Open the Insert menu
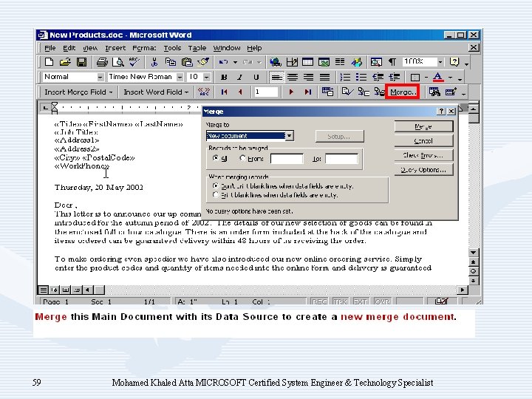The height and width of the screenshot is (399, 532). 115,48
